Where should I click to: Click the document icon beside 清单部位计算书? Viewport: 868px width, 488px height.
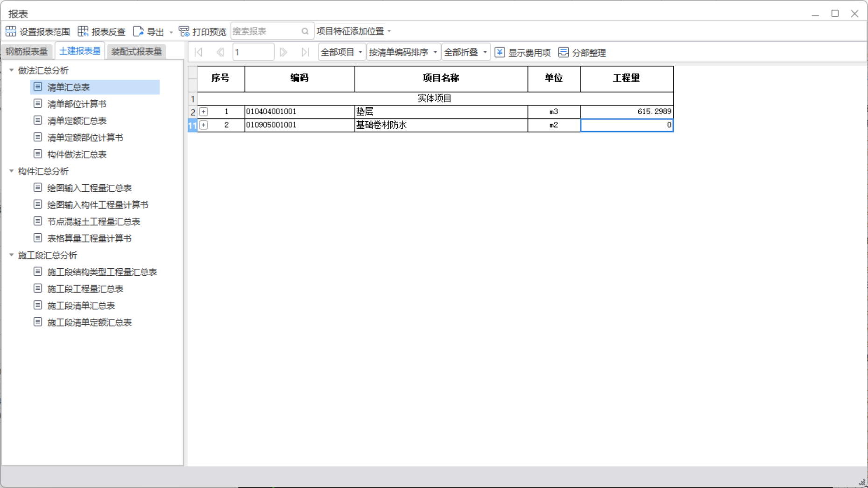38,104
